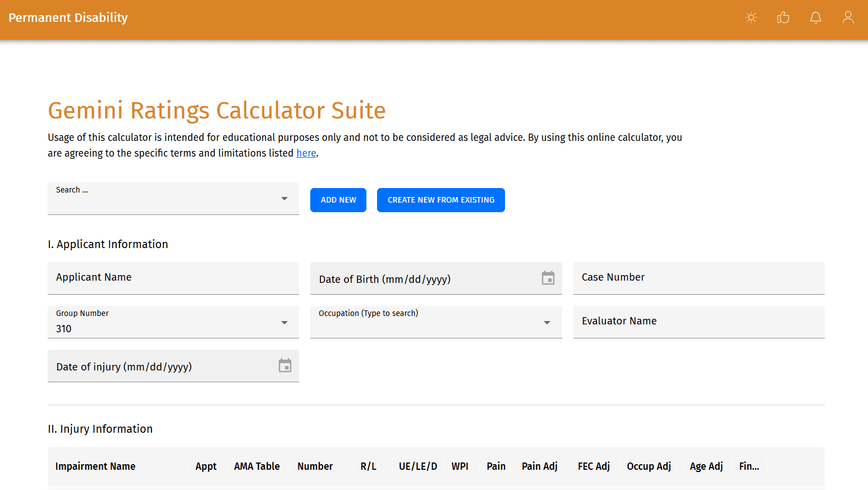Click the II. Injury Information heading
This screenshot has height=490, width=868.
100,429
